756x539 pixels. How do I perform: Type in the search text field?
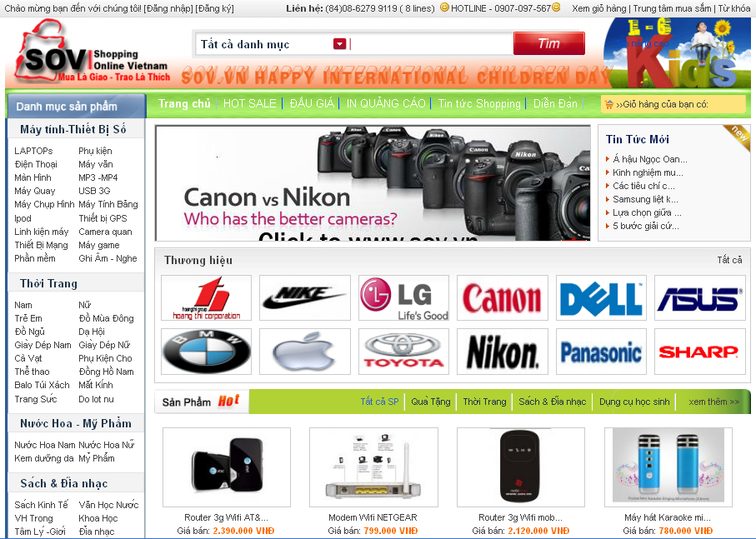click(429, 44)
